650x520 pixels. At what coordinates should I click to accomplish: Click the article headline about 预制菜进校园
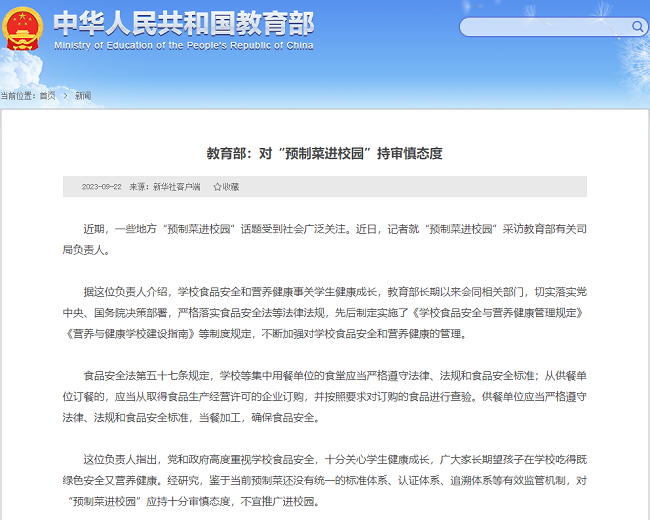pyautogui.click(x=324, y=153)
